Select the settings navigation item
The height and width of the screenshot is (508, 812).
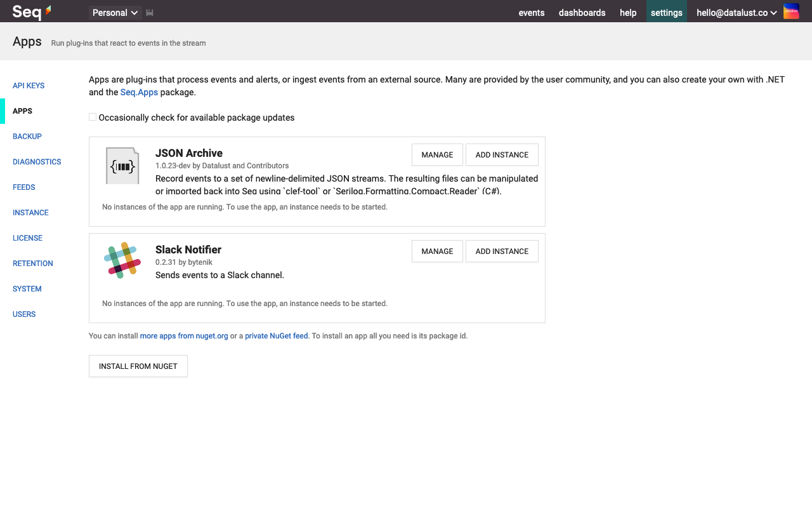667,13
